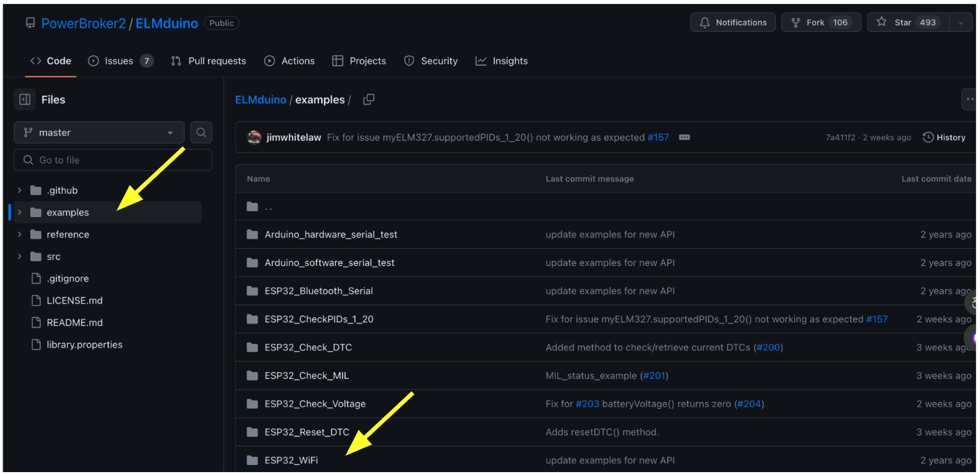The width and height of the screenshot is (980, 475).
Task: Open jimwhitelaw avatar image
Action: (x=254, y=137)
